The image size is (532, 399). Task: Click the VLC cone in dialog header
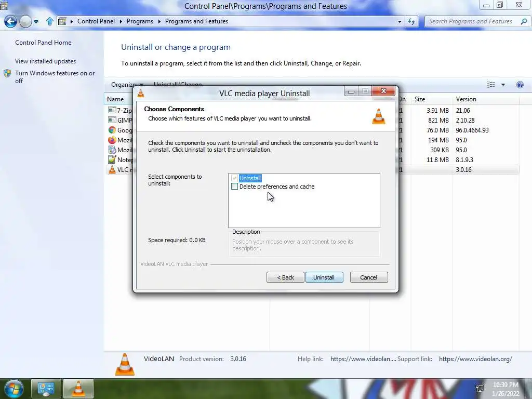(379, 116)
